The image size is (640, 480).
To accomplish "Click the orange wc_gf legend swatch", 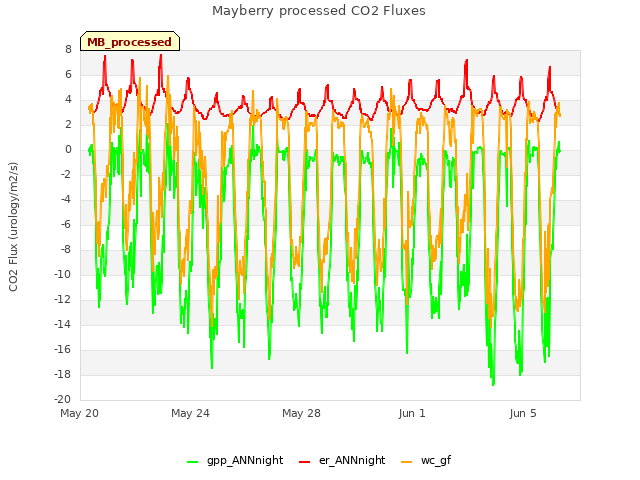I will pyautogui.click(x=407, y=462).
